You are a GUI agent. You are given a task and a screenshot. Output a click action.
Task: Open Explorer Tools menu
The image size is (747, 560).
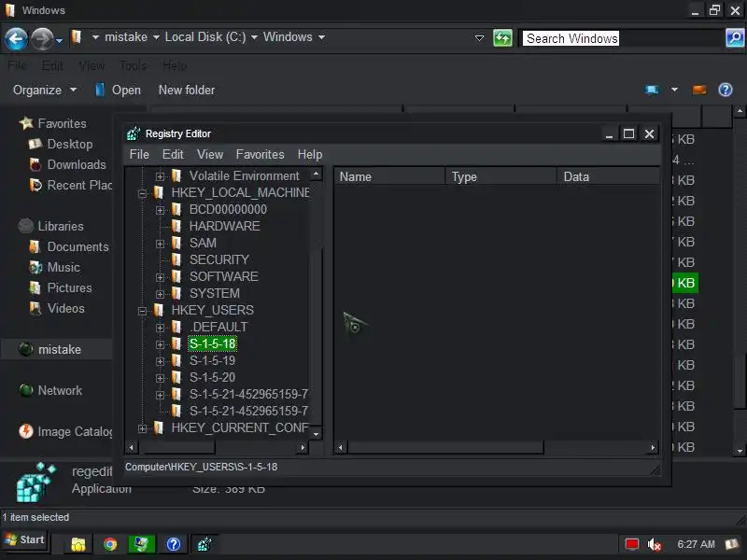(133, 65)
